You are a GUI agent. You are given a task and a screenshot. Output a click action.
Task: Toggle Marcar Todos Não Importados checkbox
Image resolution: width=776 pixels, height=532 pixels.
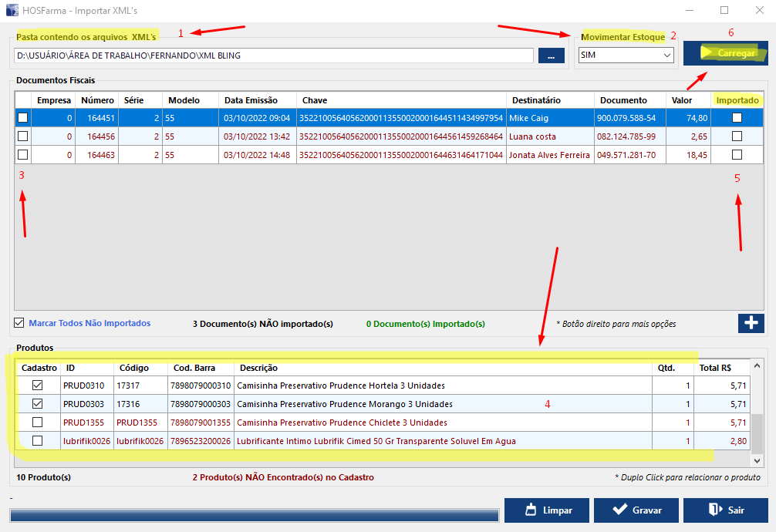[19, 323]
